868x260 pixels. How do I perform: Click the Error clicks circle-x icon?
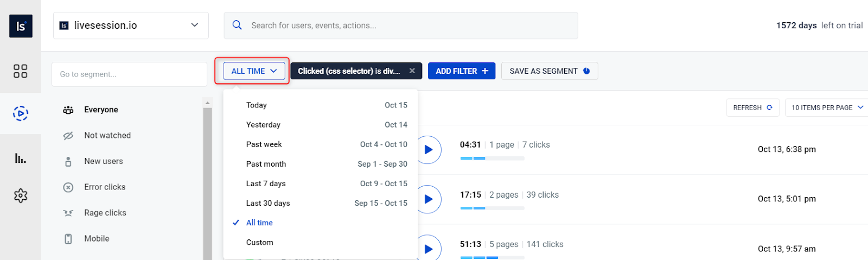pos(68,187)
